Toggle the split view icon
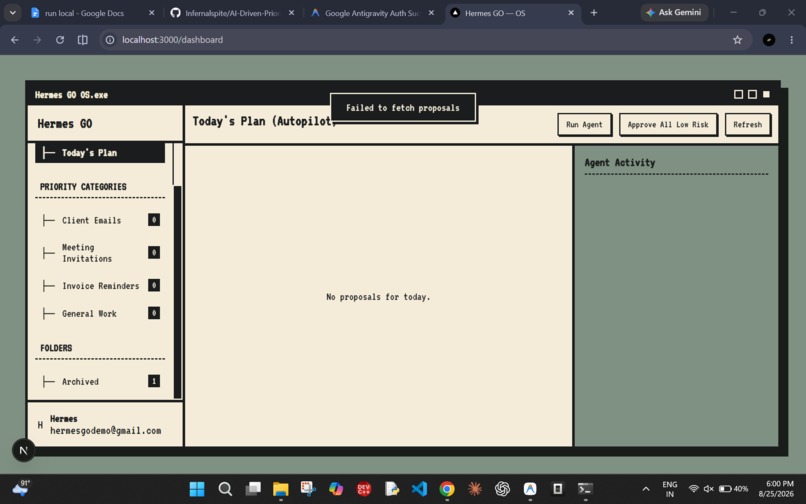 (82, 40)
